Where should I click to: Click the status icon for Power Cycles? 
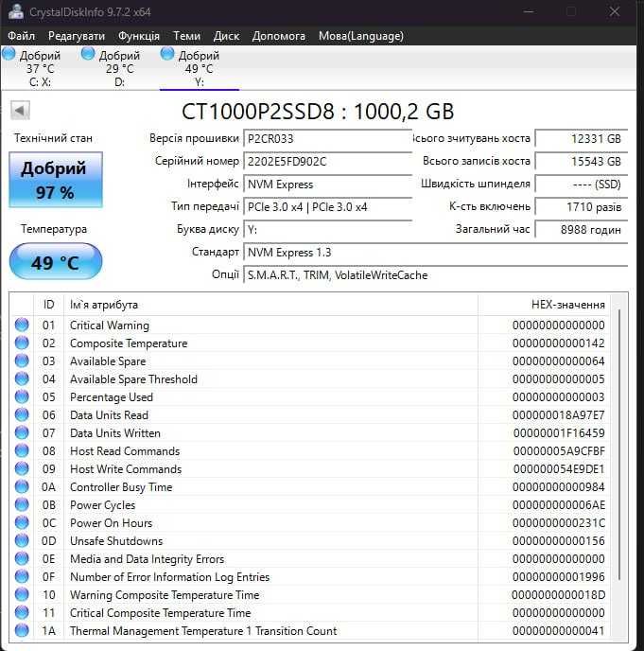(x=22, y=505)
